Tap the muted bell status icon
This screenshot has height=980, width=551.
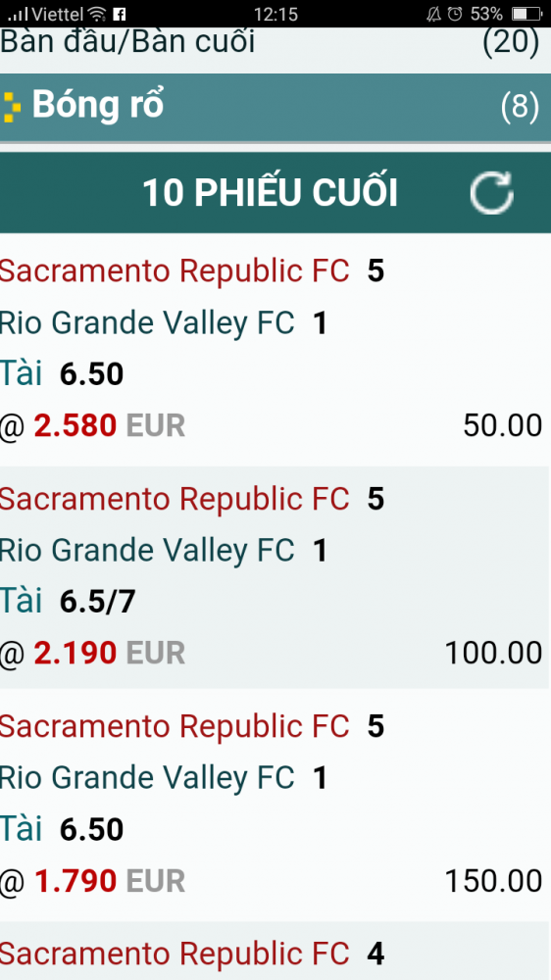point(433,14)
